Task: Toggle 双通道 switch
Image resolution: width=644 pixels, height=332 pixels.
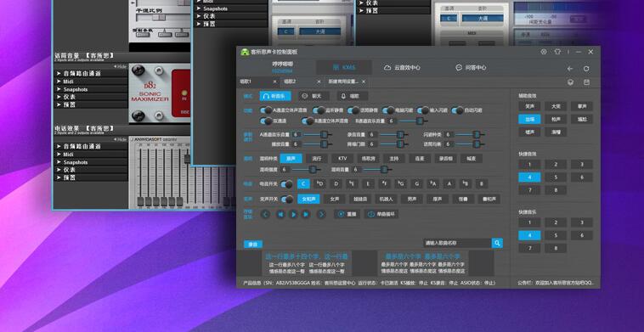Action: tap(266, 121)
